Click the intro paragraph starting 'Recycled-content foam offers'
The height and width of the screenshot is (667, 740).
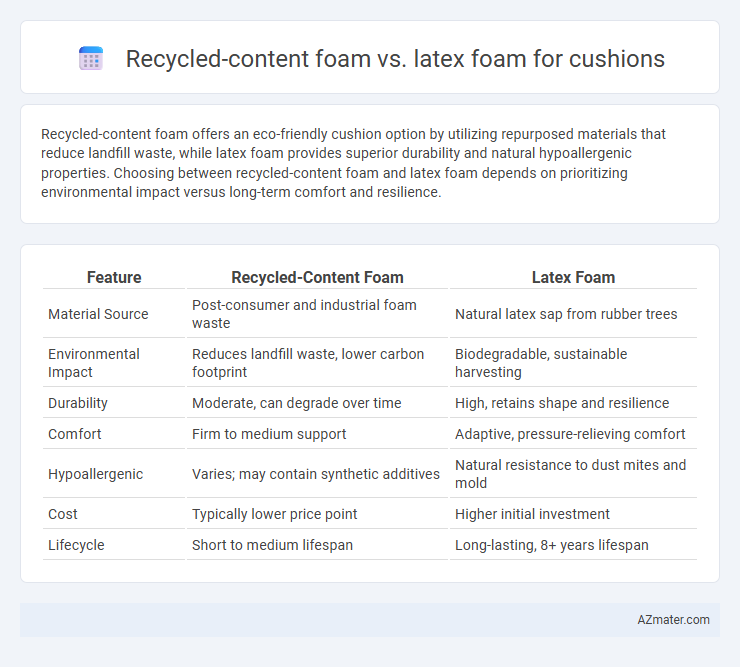click(x=353, y=163)
